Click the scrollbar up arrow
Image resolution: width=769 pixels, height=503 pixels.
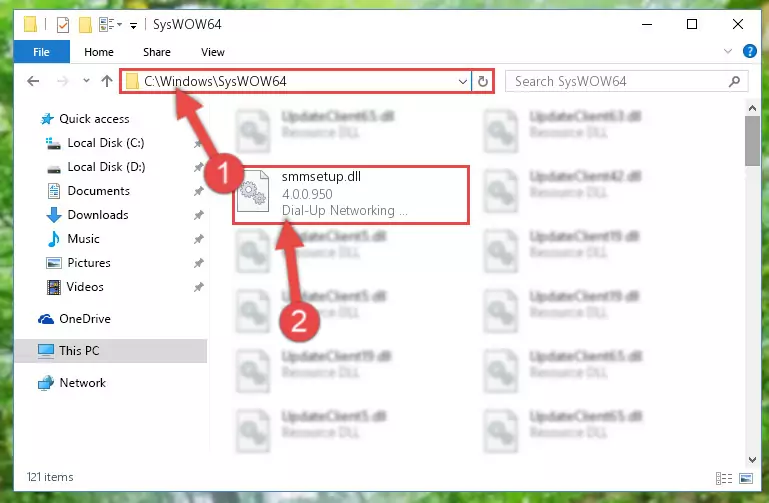752,108
